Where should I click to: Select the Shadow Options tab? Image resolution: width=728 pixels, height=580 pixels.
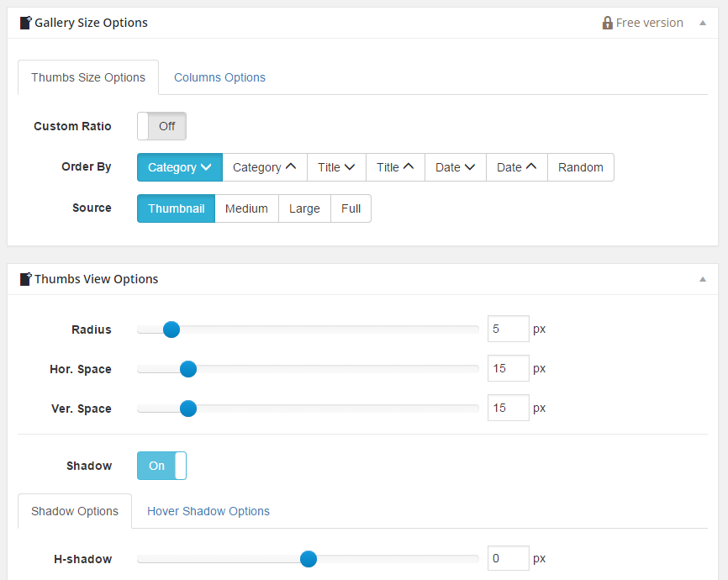click(x=75, y=511)
